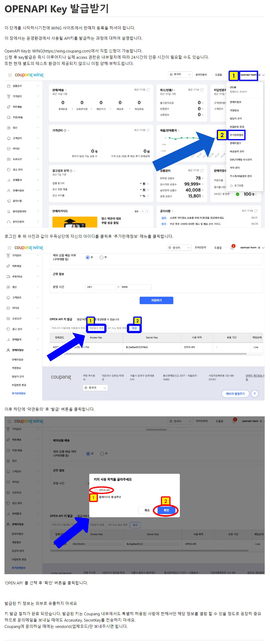Expand the openapi team account menu chevron on dashboard
Viewport: 270px width, 644px height.
click(x=263, y=75)
